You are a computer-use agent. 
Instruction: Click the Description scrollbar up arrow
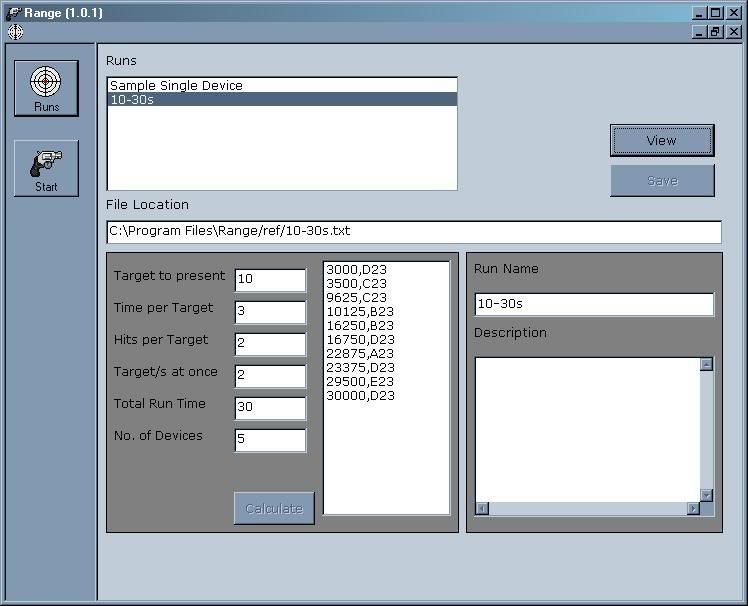[706, 365]
